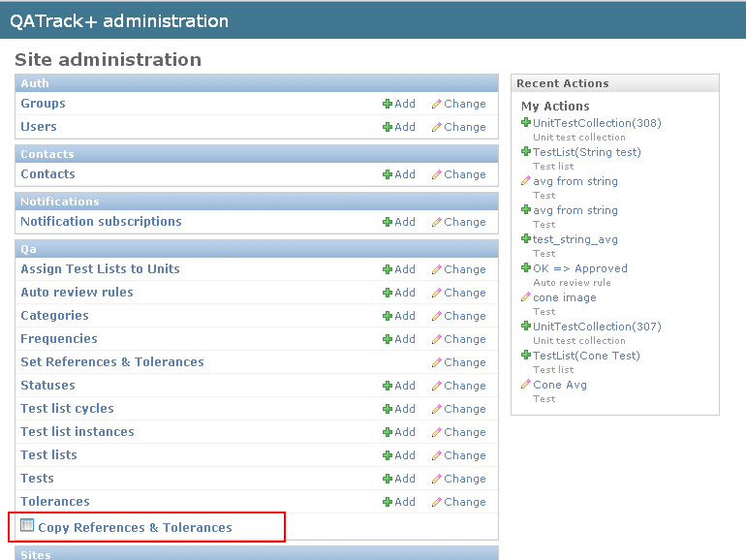Click the pencil icon for Users
This screenshot has width=746, height=560.
click(x=437, y=127)
